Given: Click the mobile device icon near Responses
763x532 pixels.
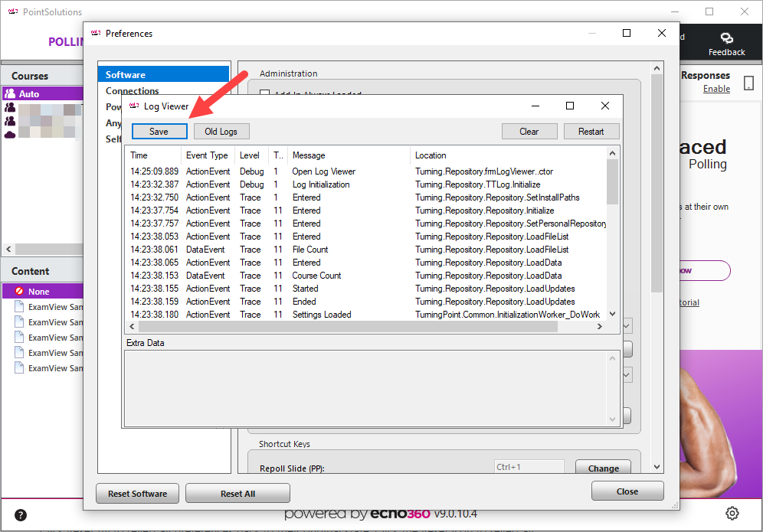Looking at the screenshot, I should tap(749, 83).
